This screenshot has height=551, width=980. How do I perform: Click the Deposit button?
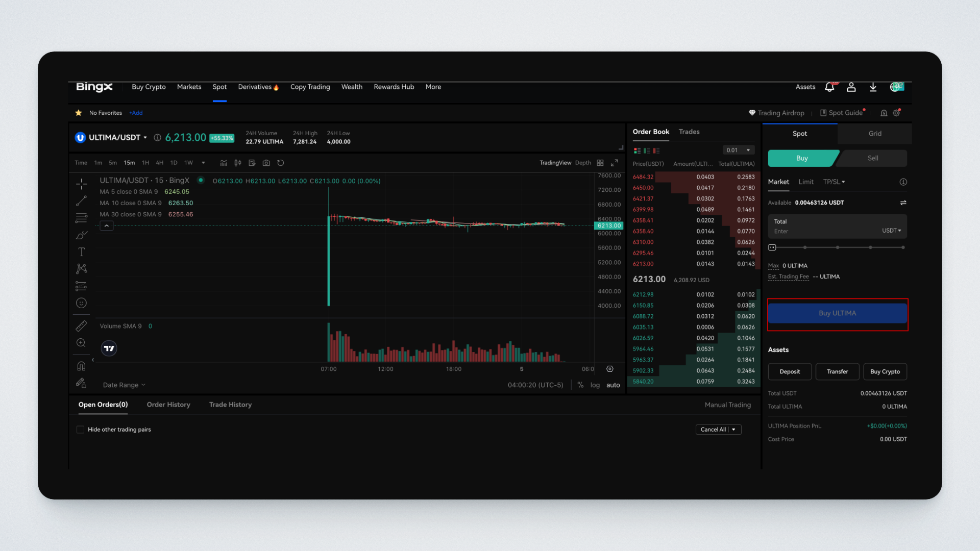[790, 371]
